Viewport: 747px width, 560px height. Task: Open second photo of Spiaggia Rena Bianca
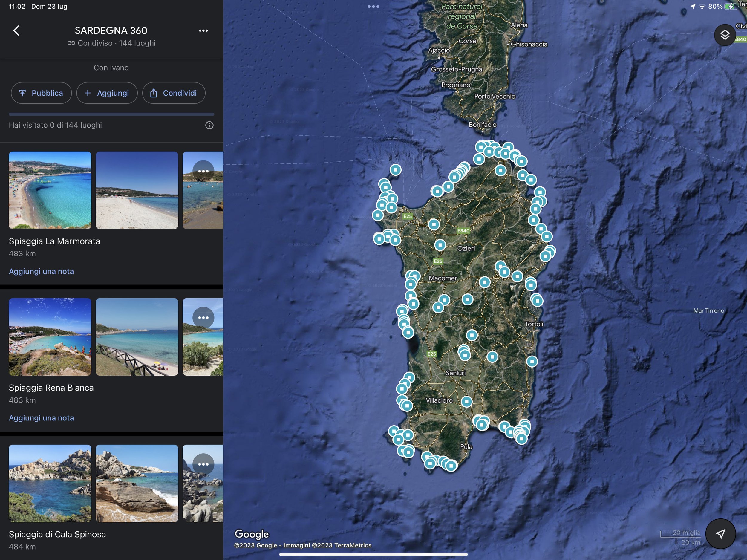[137, 337]
